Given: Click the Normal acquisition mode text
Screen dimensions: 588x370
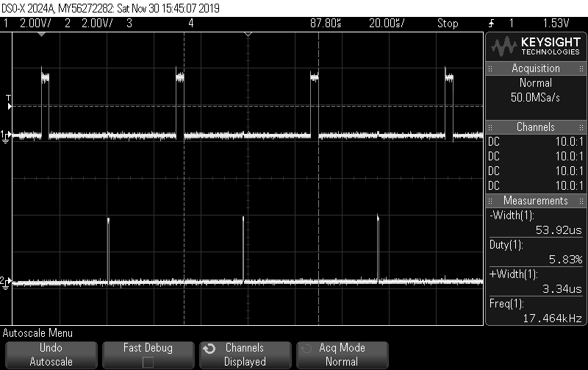Looking at the screenshot, I should 536,82.
